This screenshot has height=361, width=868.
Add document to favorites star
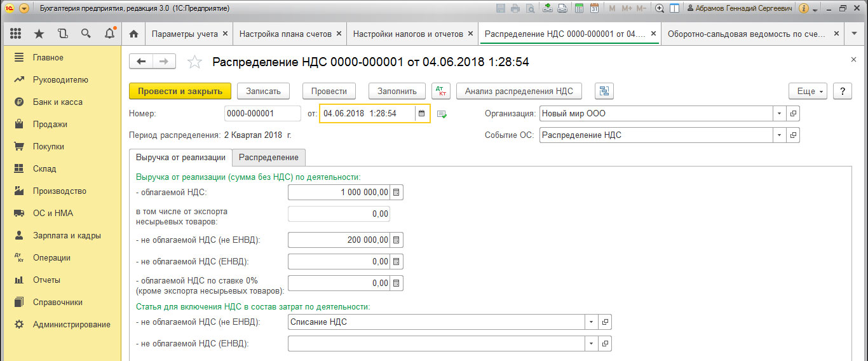[194, 62]
